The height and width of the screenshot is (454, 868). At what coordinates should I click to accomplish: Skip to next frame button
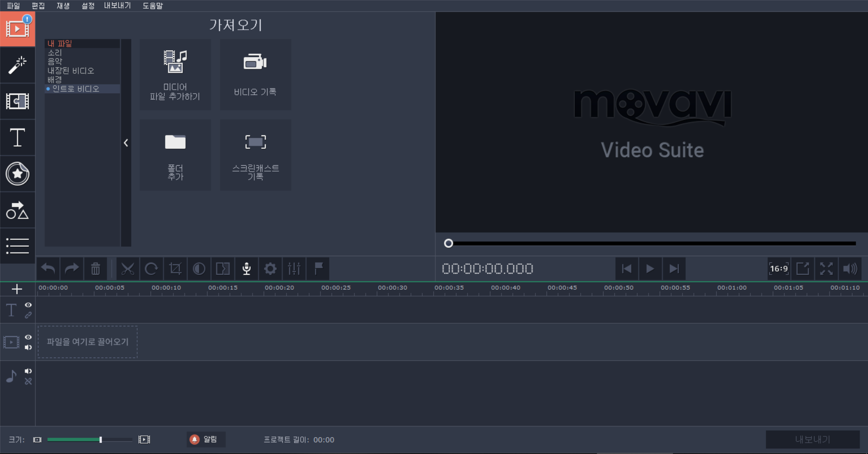pos(674,269)
